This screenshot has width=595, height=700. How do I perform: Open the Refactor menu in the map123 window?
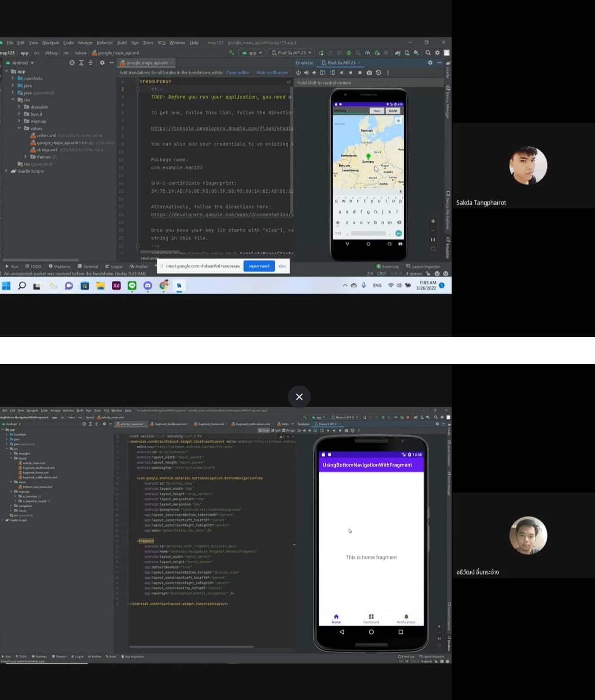104,43
